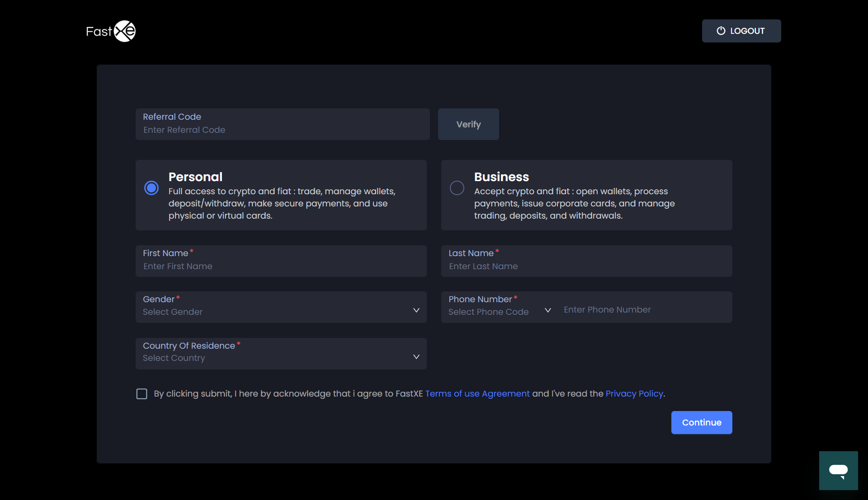
Task: Select the Business account radio button
Action: click(457, 188)
